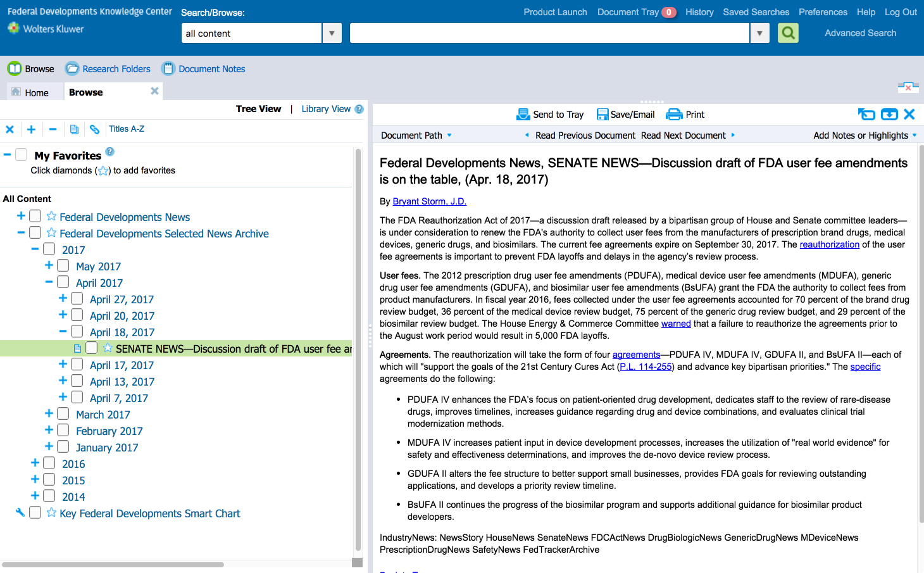Click the Print printer icon
This screenshot has width=924, height=573.
[x=675, y=114]
